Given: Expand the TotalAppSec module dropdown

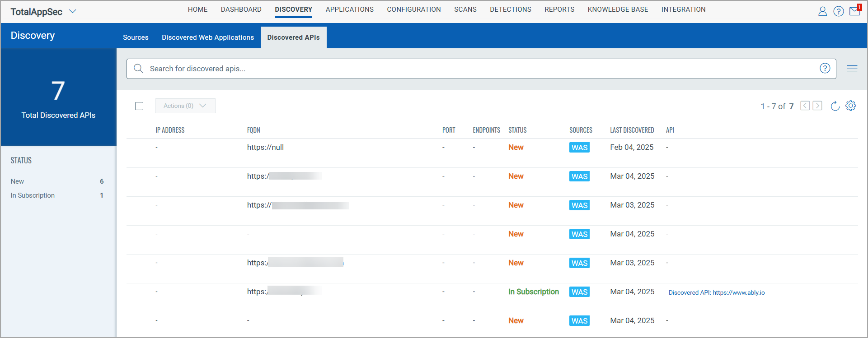Looking at the screenshot, I should click(73, 11).
